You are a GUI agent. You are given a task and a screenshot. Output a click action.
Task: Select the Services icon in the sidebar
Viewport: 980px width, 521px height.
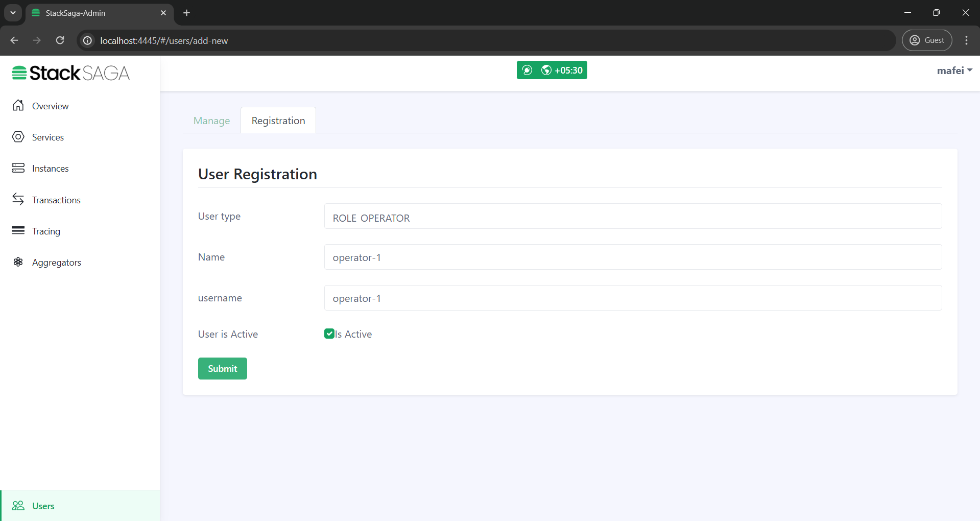click(x=18, y=137)
